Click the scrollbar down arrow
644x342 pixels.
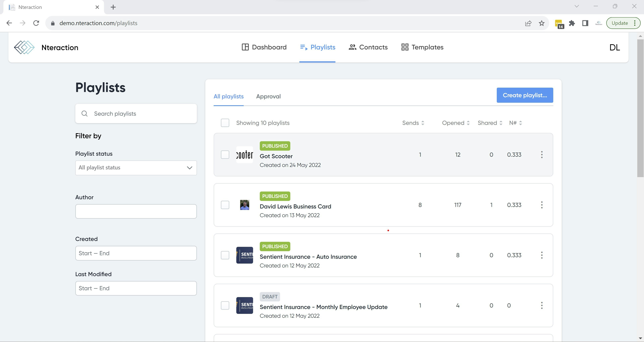tap(640, 338)
